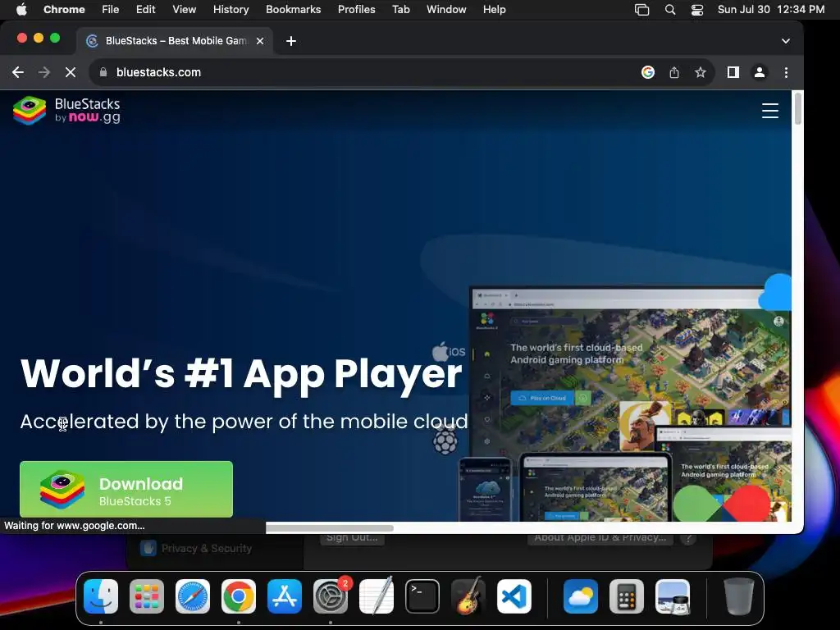
Task: Open the History menu
Action: (x=231, y=10)
